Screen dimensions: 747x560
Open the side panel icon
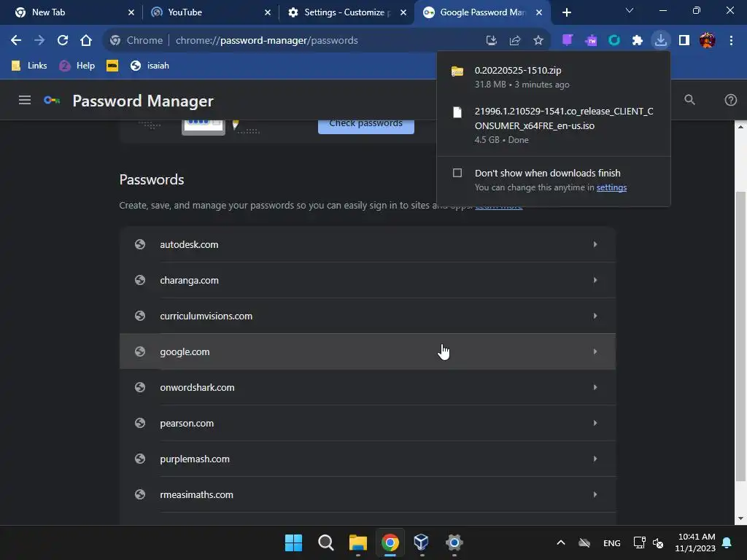coord(684,41)
